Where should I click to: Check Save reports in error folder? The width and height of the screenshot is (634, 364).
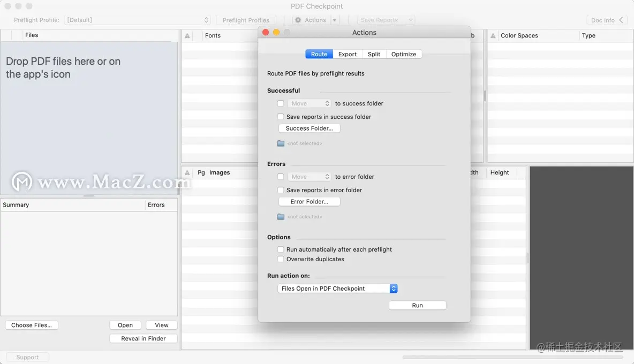[281, 190]
